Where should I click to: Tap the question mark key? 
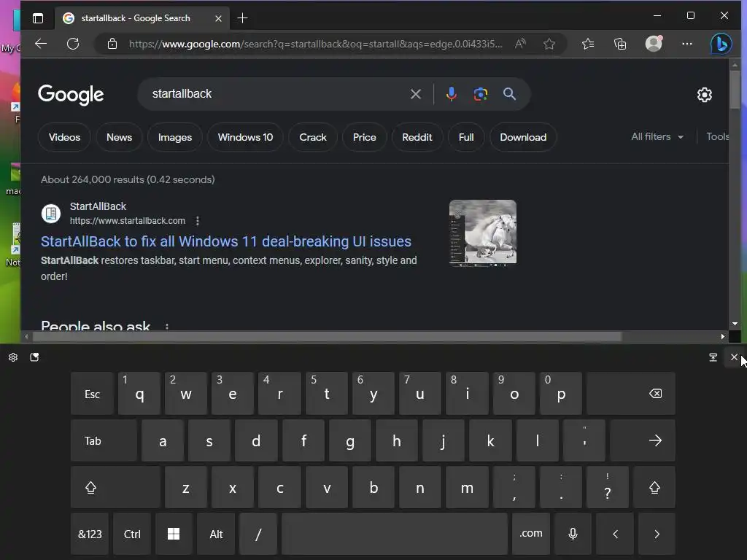point(608,487)
